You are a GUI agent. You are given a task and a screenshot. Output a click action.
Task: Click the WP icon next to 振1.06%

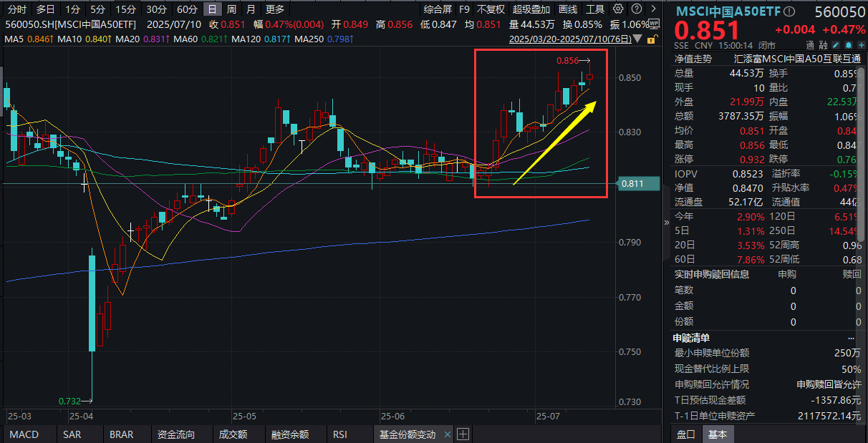tap(654, 24)
